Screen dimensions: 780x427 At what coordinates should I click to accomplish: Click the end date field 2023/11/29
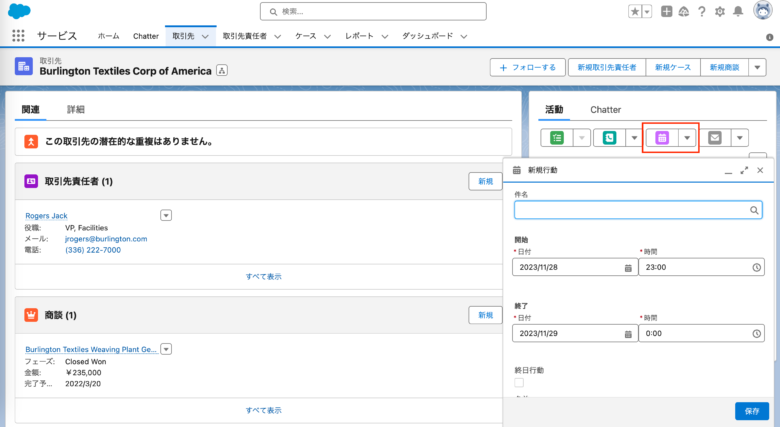575,333
